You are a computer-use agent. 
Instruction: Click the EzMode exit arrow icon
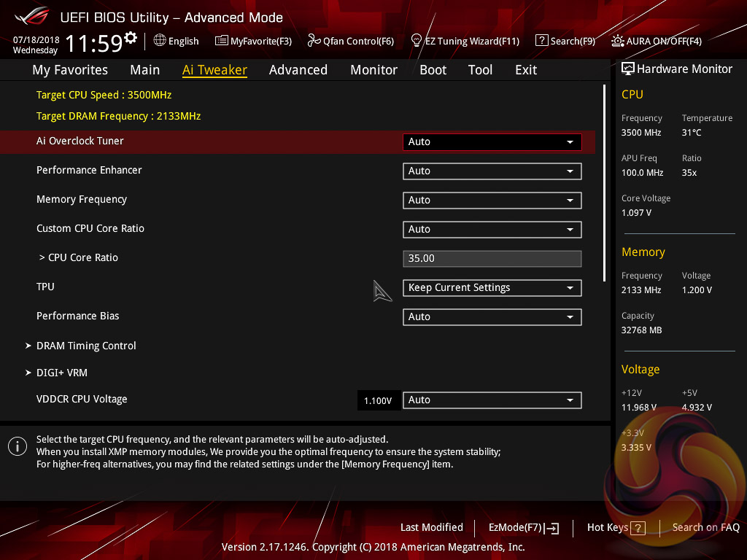tap(551, 528)
